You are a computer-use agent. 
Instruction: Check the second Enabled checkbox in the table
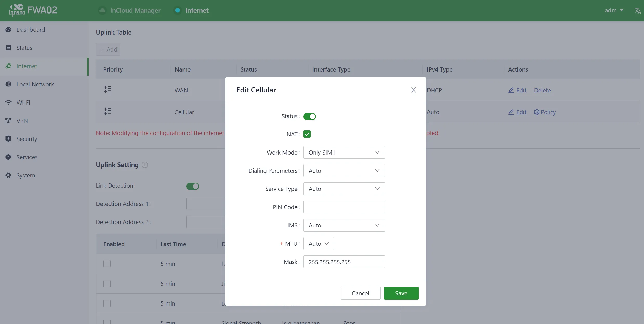pos(107,283)
